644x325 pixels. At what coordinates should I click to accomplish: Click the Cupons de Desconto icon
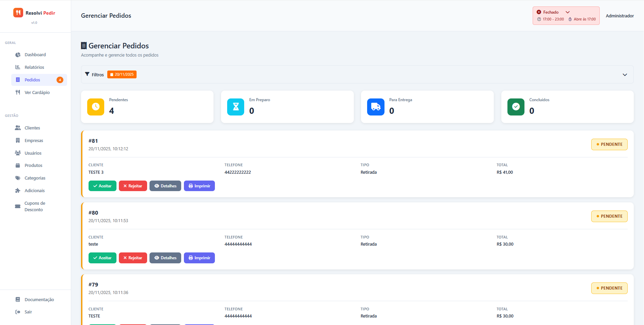point(18,206)
